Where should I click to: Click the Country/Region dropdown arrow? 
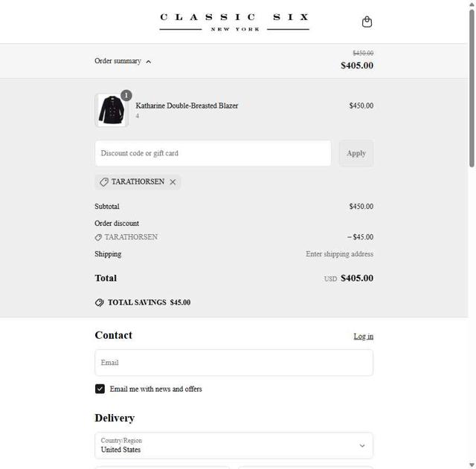click(362, 446)
